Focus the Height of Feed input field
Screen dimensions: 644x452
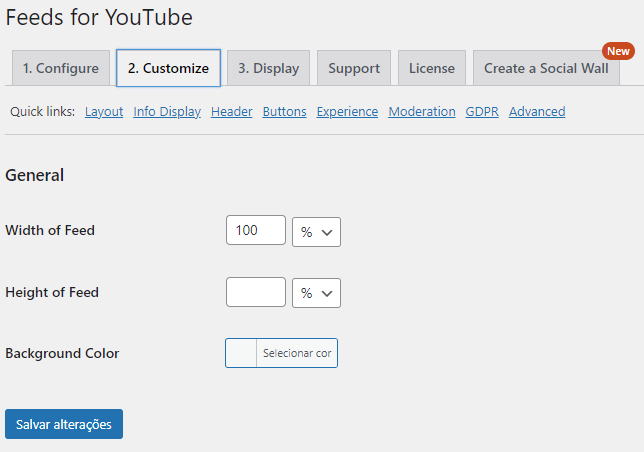click(x=256, y=293)
